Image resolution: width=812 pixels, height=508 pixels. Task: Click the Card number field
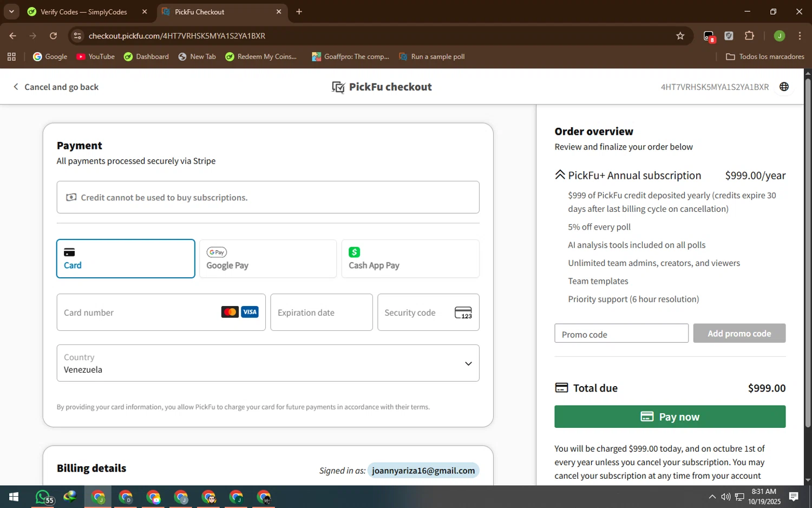coord(161,312)
